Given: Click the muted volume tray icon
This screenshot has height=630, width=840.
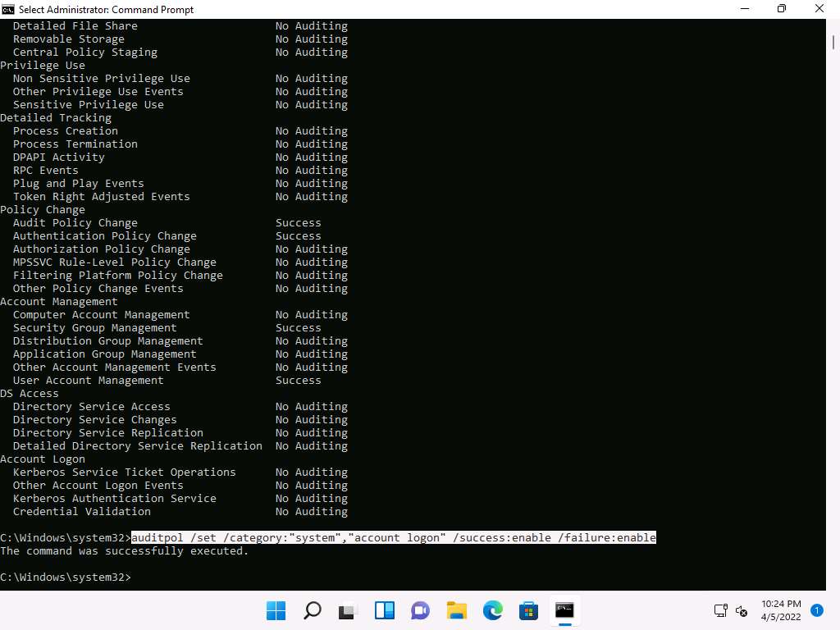Looking at the screenshot, I should pyautogui.click(x=742, y=610).
